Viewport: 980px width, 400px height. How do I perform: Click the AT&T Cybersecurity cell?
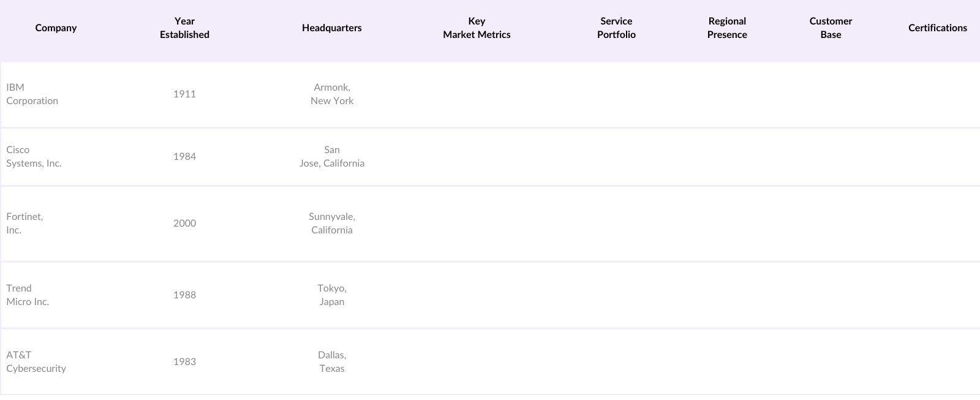pos(36,362)
